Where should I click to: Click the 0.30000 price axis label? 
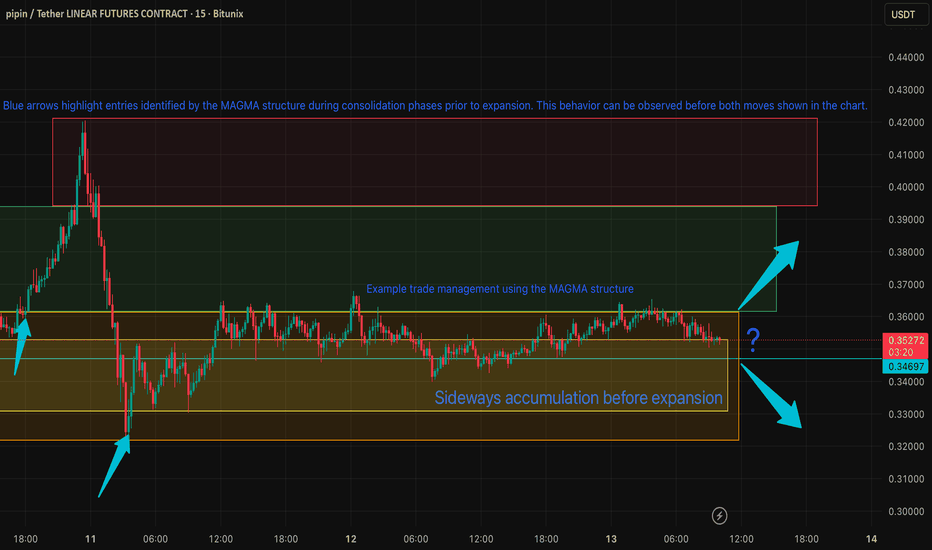906,511
